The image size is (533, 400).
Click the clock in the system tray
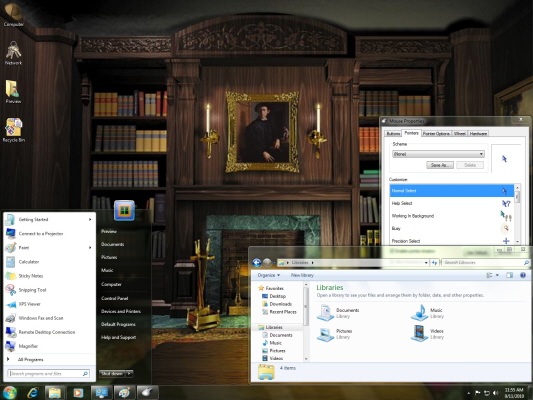pyautogui.click(x=514, y=393)
